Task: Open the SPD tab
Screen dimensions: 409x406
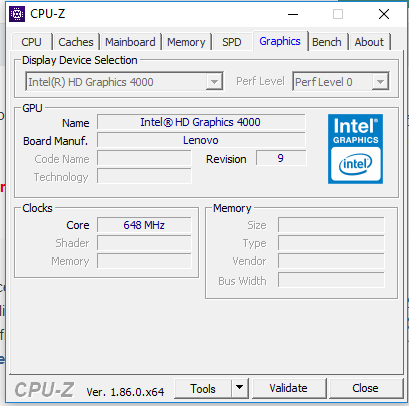Action: coord(232,42)
